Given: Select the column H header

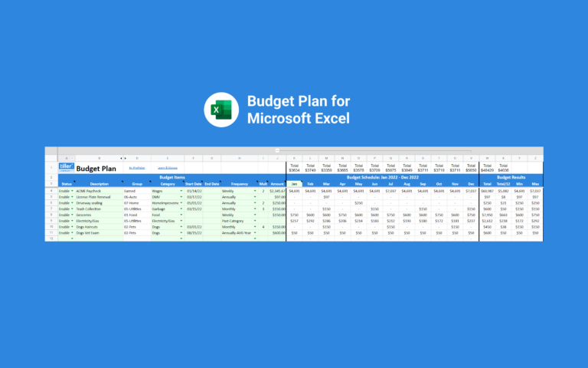Looking at the screenshot, I should point(239,158).
